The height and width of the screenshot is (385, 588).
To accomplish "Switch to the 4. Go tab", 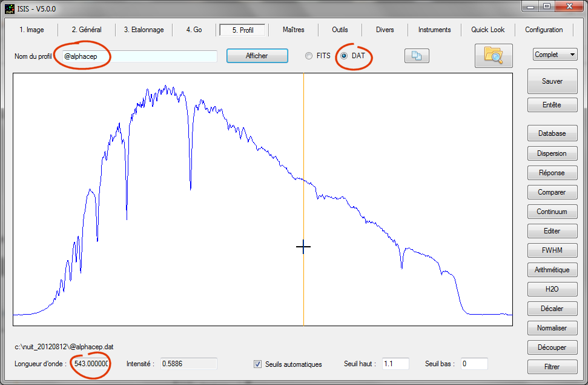I will pos(194,30).
